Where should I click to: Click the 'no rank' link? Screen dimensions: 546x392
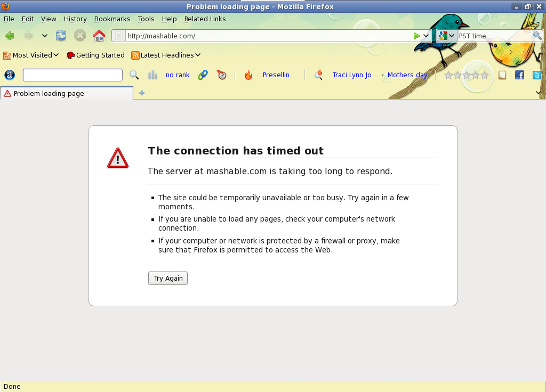178,75
